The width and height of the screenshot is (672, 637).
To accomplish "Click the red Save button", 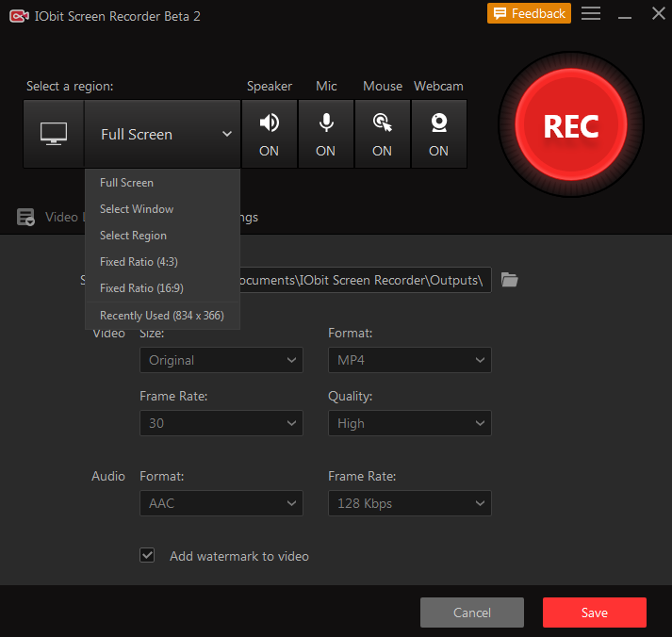I will point(595,612).
